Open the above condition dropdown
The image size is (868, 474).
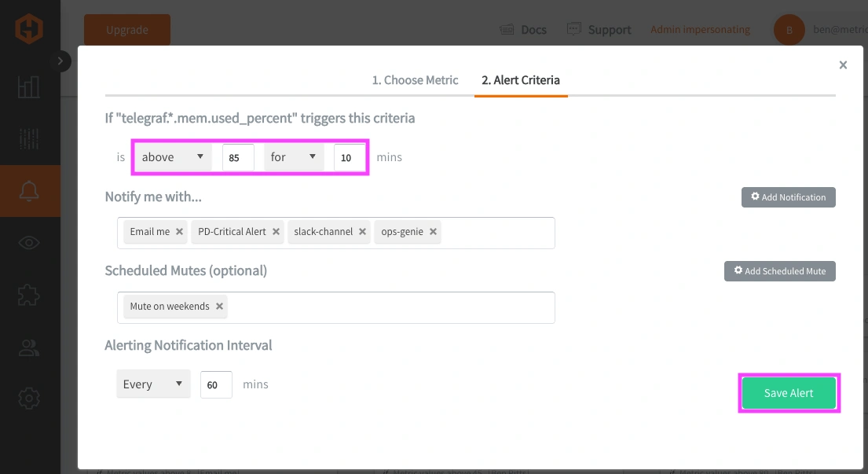(x=173, y=157)
